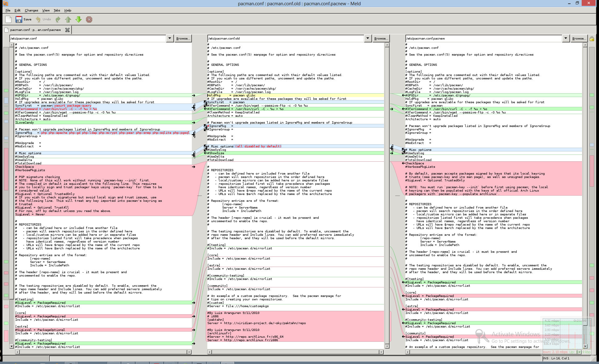This screenshot has height=364, width=599.
Task: Click in the /etc/pacman.conf.old path field
Action: [285, 38]
